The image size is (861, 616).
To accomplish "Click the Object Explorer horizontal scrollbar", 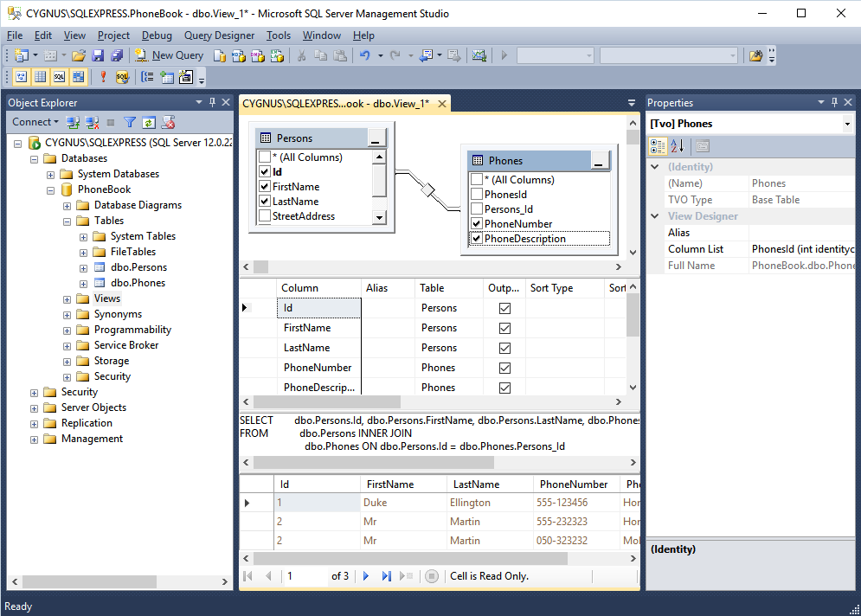I will [x=89, y=581].
